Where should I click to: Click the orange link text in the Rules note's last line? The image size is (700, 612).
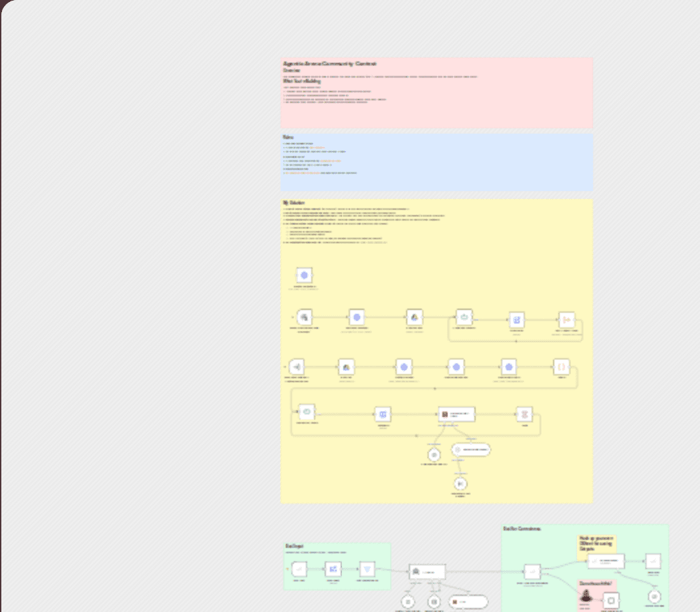(x=302, y=173)
